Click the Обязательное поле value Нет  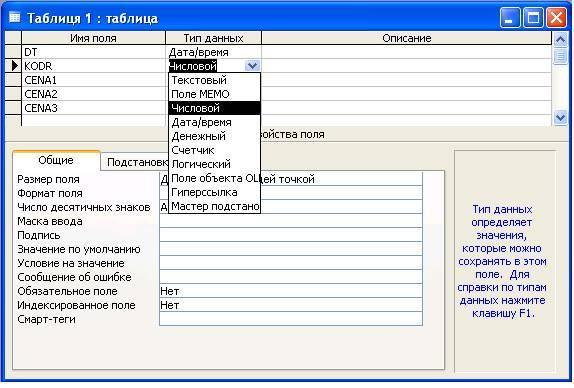[291, 291]
